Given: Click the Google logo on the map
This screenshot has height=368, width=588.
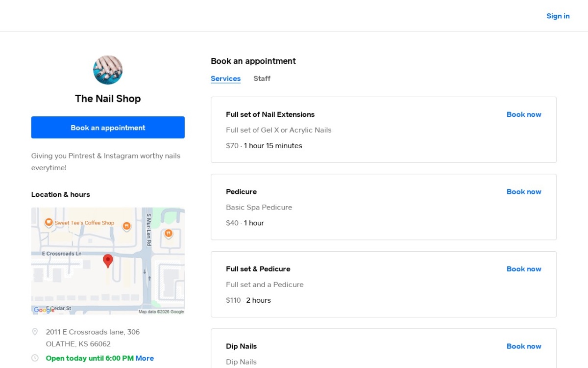Looking at the screenshot, I should (44, 310).
